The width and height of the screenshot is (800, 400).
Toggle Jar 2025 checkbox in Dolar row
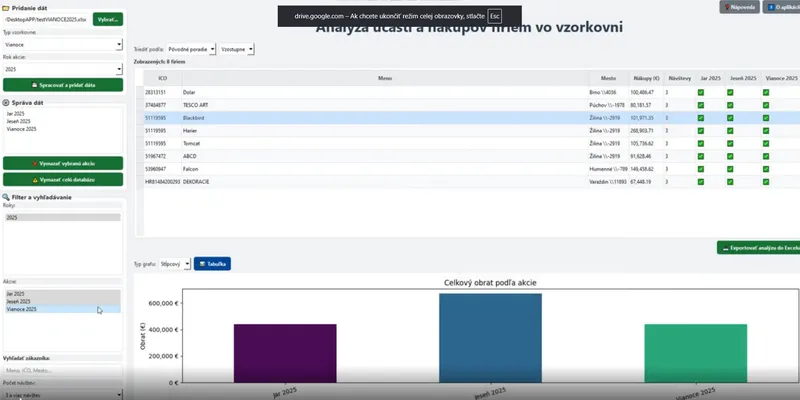tap(701, 92)
